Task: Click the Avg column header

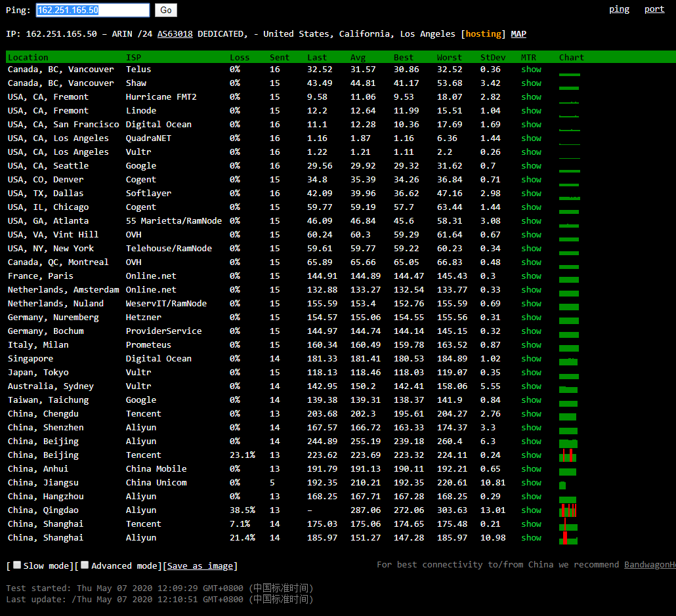Action: [358, 58]
